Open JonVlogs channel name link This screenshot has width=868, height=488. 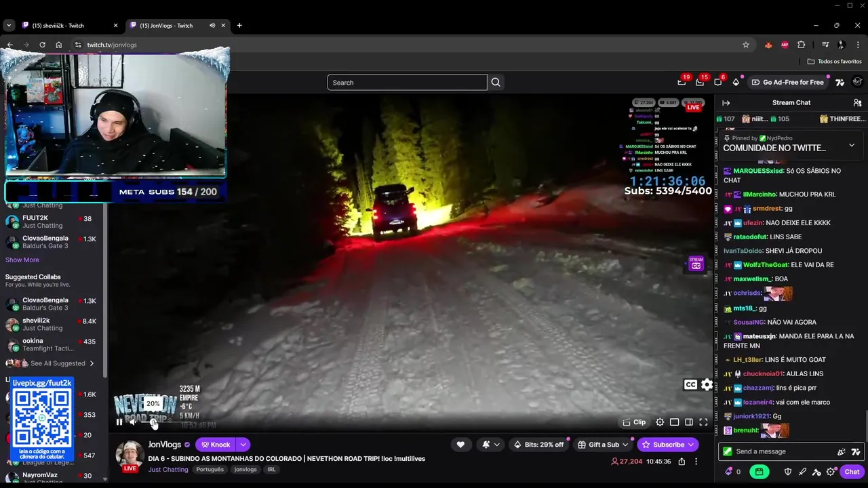pyautogui.click(x=165, y=445)
